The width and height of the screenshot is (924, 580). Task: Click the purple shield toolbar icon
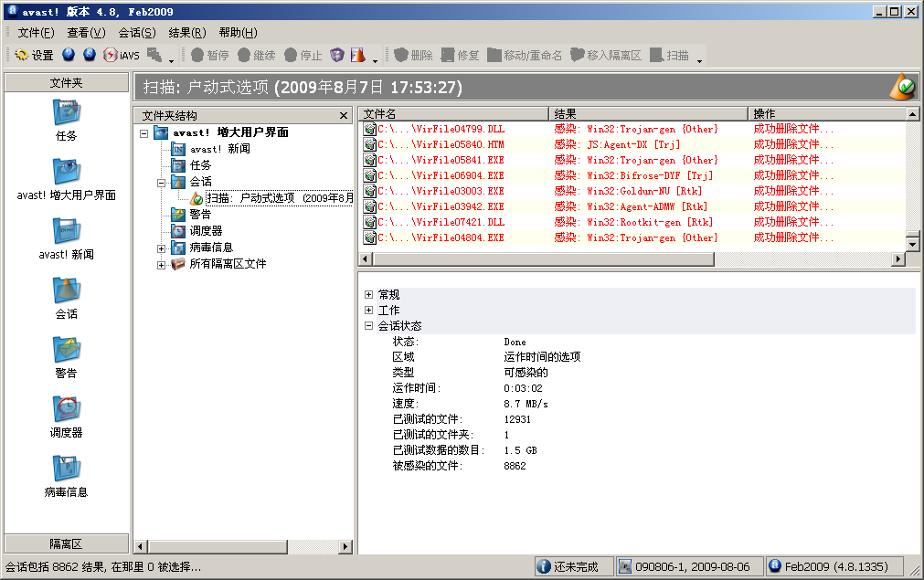click(337, 55)
